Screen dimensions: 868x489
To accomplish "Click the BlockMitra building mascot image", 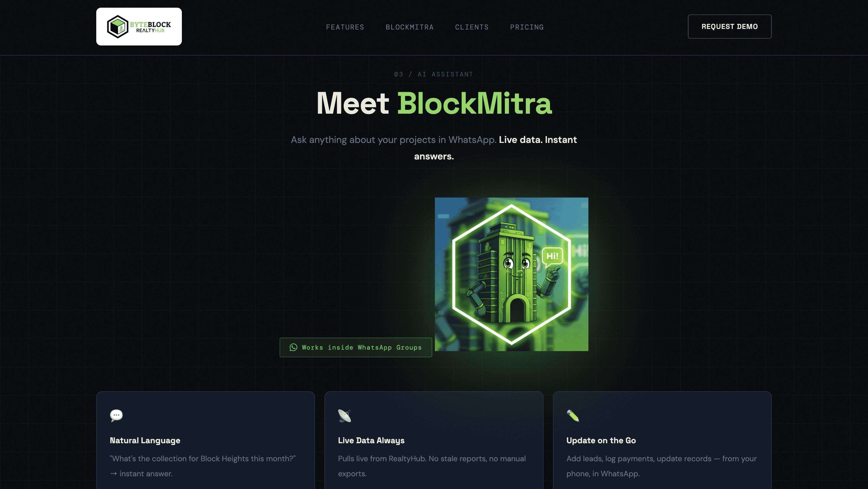I will tap(511, 275).
